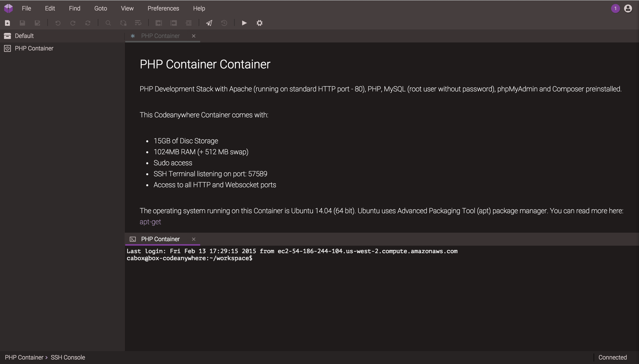Image resolution: width=639 pixels, height=364 pixels.
Task: Open the gear configuration icon
Action: pyautogui.click(x=259, y=23)
